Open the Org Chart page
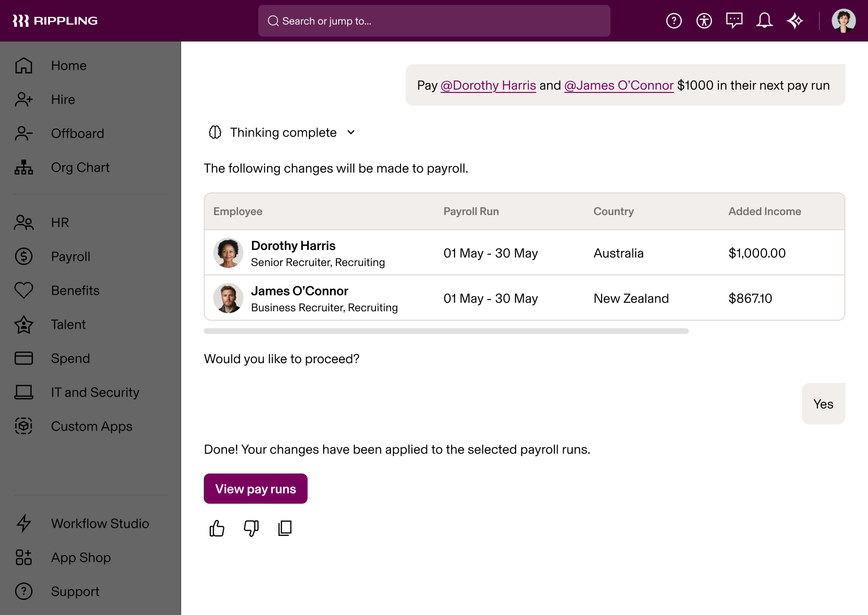Screen dimensions: 868x615 80,167
